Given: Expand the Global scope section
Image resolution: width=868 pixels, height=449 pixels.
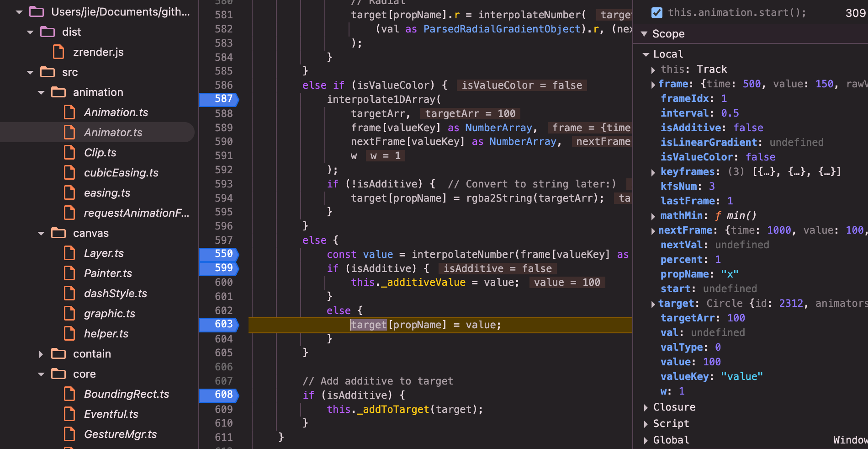Looking at the screenshot, I should coord(646,440).
